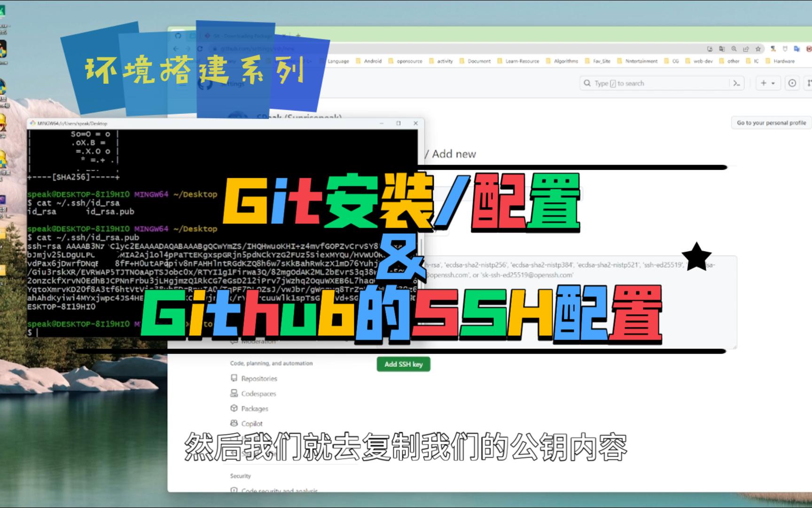812x508 pixels.
Task: Click the Codespaces sidebar icon
Action: click(234, 393)
